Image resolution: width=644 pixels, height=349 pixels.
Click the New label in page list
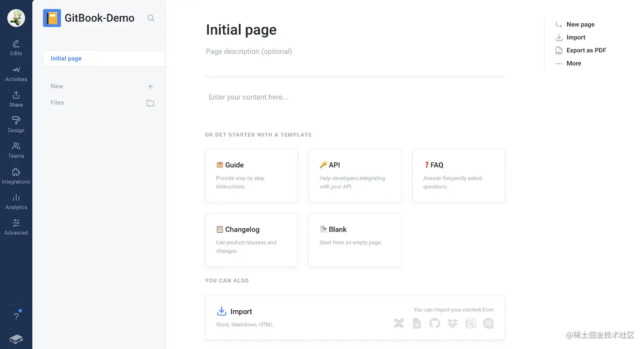[57, 86]
